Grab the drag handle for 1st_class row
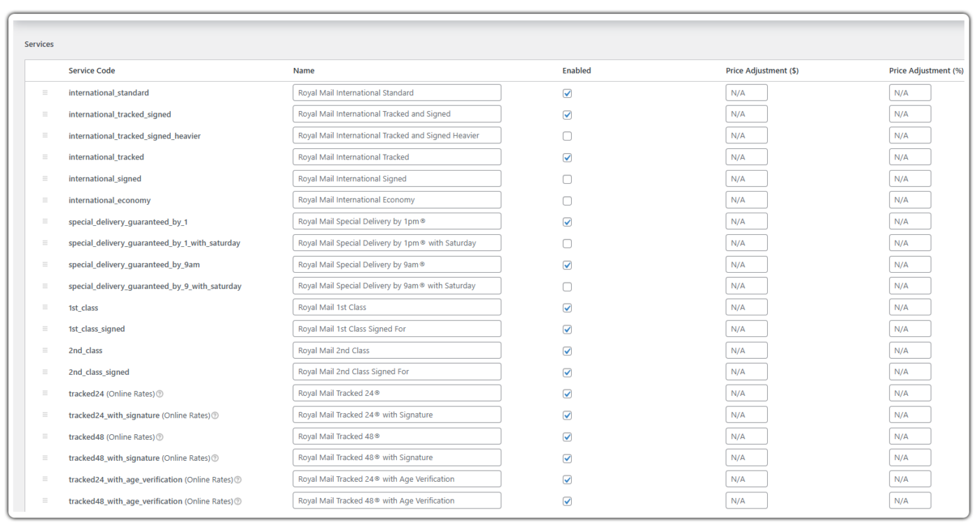This screenshot has height=528, width=980. (x=45, y=307)
